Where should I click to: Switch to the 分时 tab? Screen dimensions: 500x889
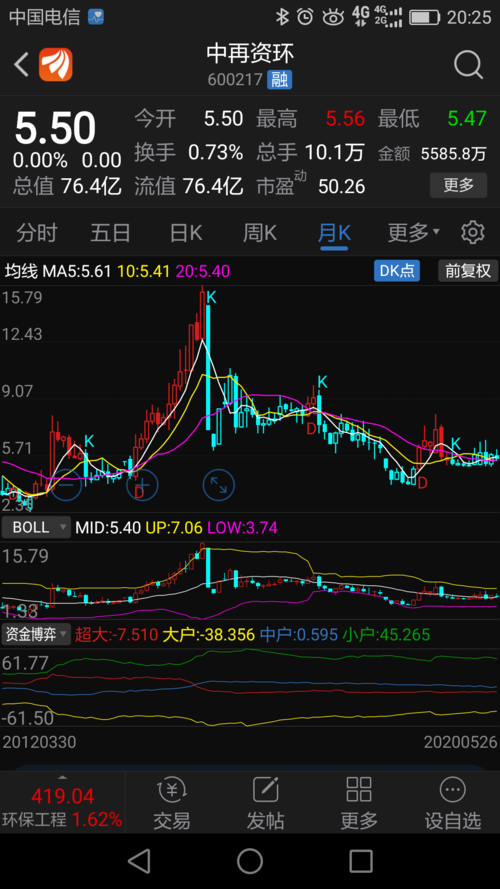tap(36, 232)
